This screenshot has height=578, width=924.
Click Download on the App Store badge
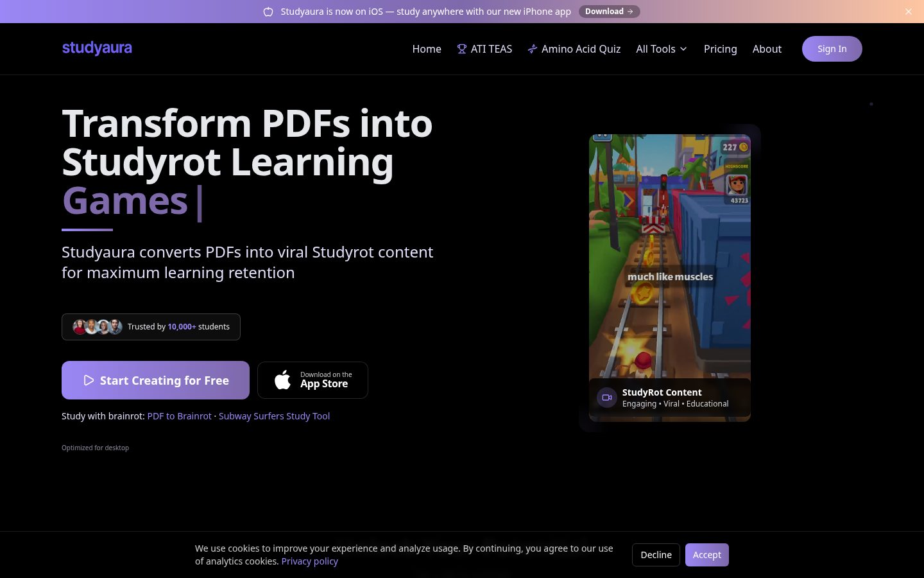(x=312, y=380)
